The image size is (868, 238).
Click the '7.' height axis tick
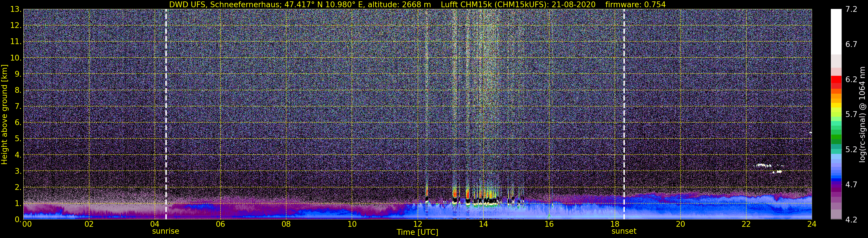[18, 106]
